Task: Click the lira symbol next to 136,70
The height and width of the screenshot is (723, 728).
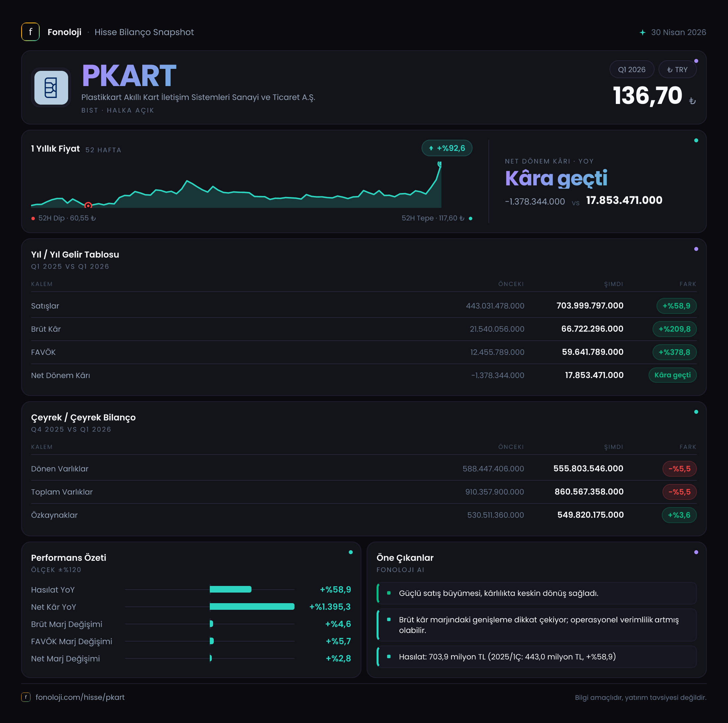Action: click(x=692, y=101)
